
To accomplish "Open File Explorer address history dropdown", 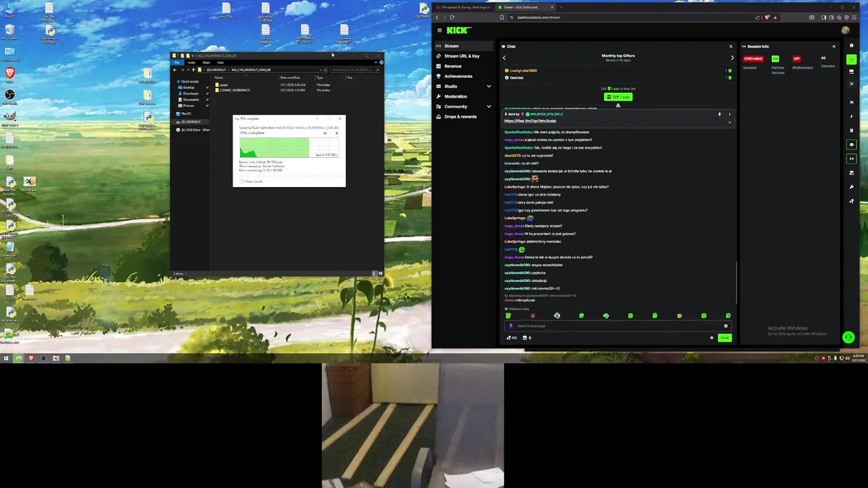I will [319, 70].
